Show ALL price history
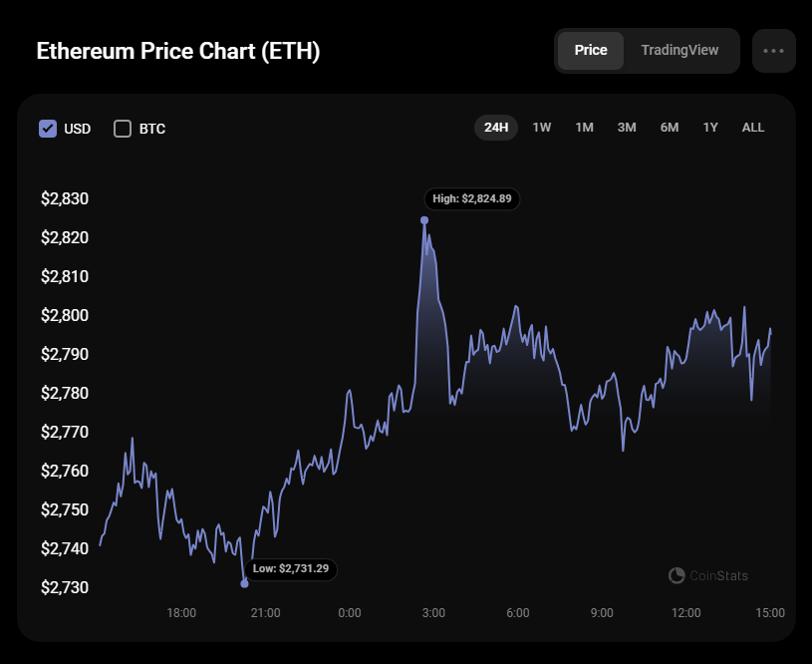 coord(753,128)
